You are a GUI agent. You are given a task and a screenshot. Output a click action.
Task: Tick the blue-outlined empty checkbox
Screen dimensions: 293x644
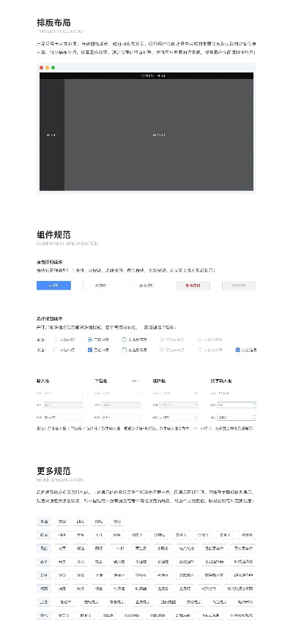pos(124,351)
